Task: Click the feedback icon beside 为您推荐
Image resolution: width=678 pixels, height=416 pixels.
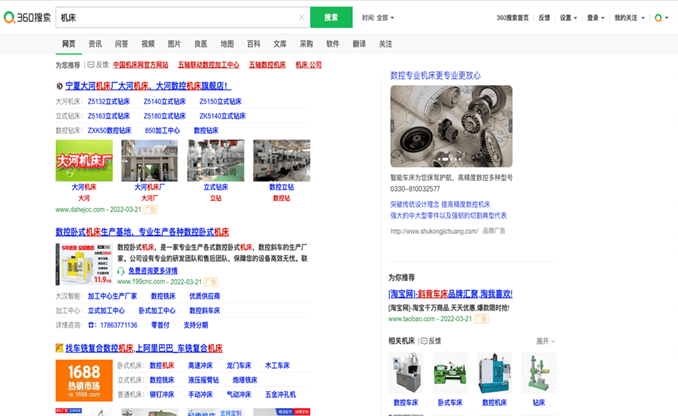Action: tap(91, 65)
